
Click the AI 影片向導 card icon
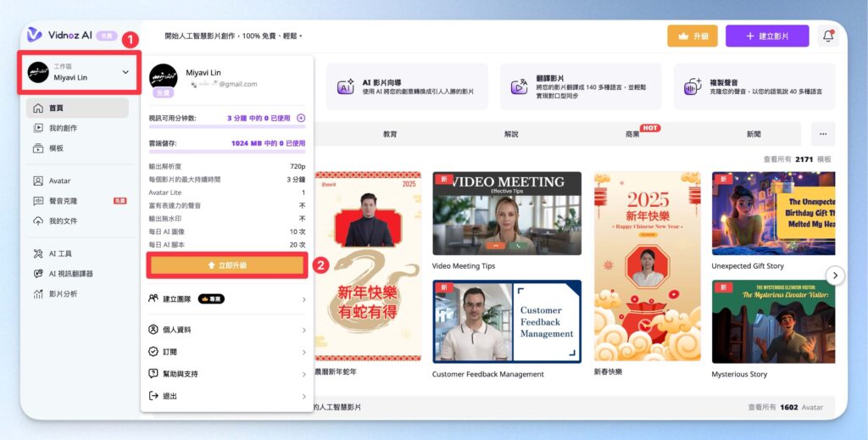click(346, 86)
